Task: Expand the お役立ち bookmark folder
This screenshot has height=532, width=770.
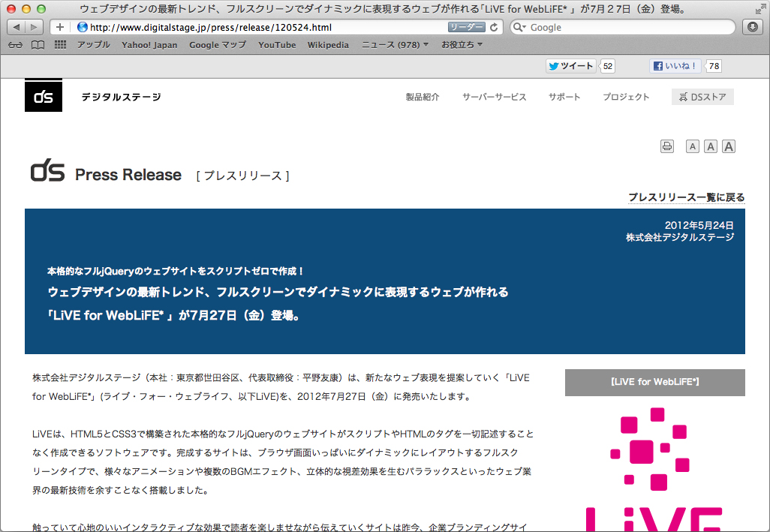Action: coord(462,45)
